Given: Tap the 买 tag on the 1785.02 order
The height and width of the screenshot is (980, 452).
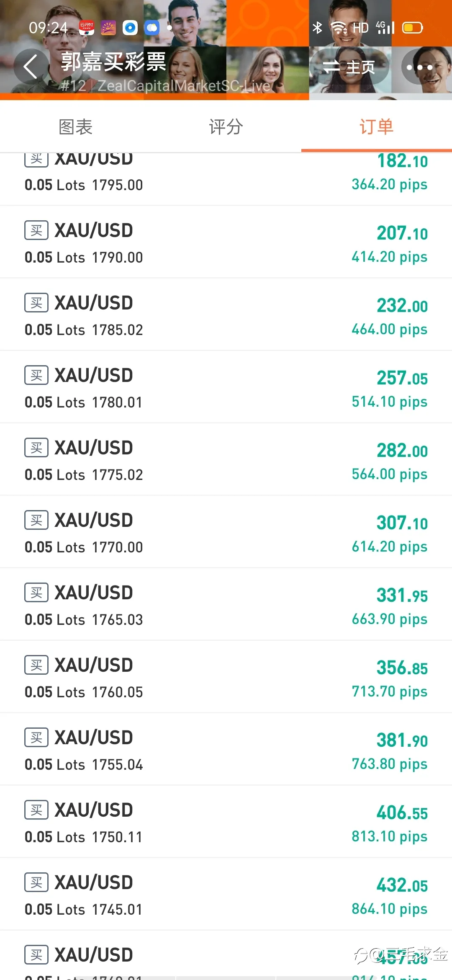Looking at the screenshot, I should click(x=36, y=303).
